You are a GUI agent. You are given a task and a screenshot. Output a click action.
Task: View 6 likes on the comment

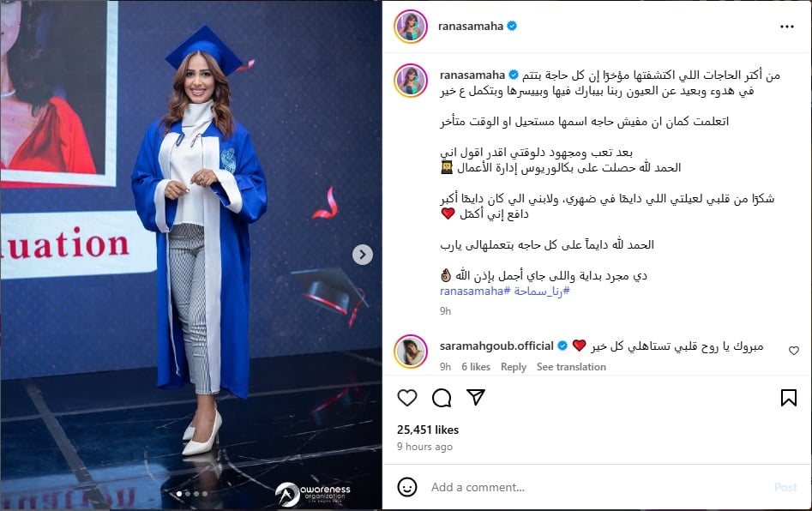click(x=475, y=367)
